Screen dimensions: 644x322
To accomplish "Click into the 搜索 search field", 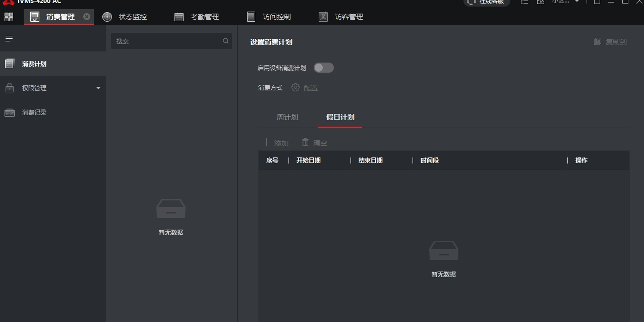I will [x=166, y=41].
